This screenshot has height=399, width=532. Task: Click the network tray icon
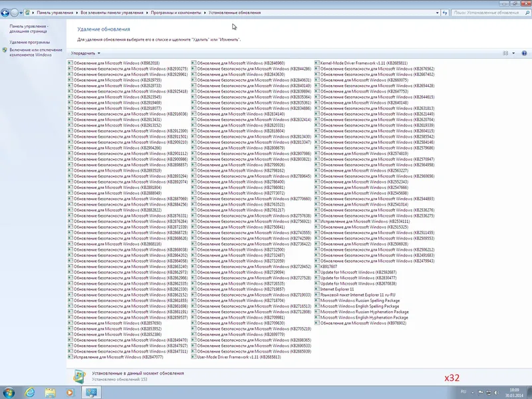coord(489,392)
